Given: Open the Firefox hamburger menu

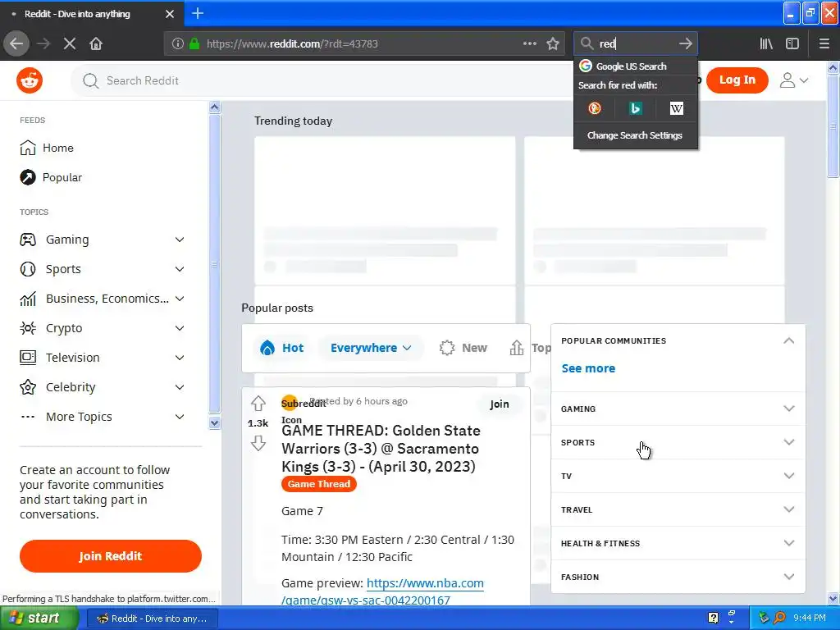Looking at the screenshot, I should pyautogui.click(x=824, y=44).
